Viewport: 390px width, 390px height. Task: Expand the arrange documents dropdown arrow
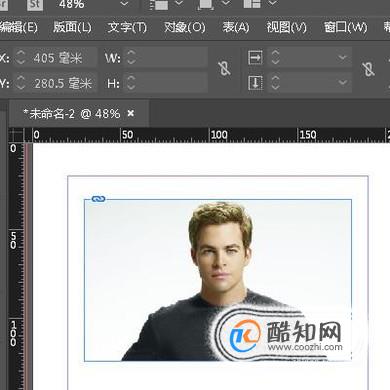tap(273, 3)
